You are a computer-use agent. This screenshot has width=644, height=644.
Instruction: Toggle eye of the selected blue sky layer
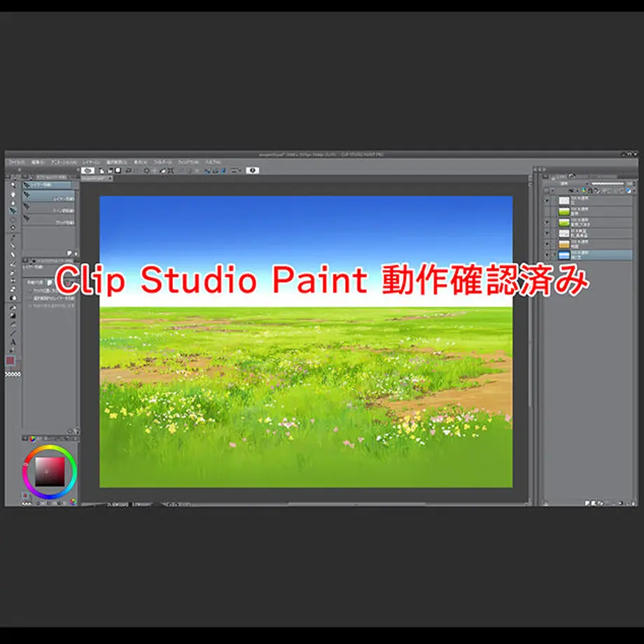point(547,255)
